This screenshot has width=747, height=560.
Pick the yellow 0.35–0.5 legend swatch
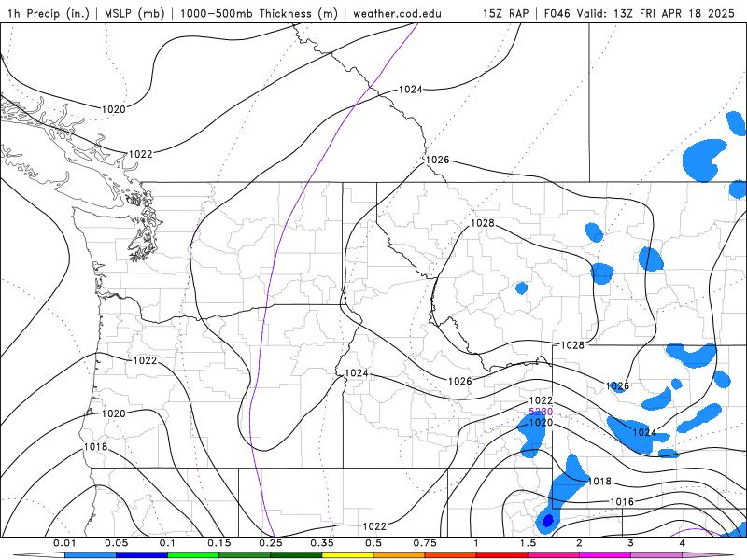347,555
